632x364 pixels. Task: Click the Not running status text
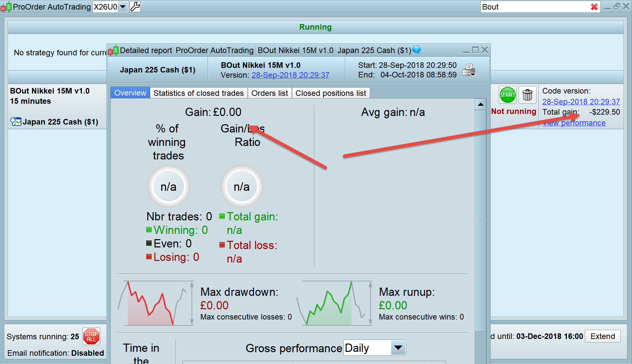[513, 111]
